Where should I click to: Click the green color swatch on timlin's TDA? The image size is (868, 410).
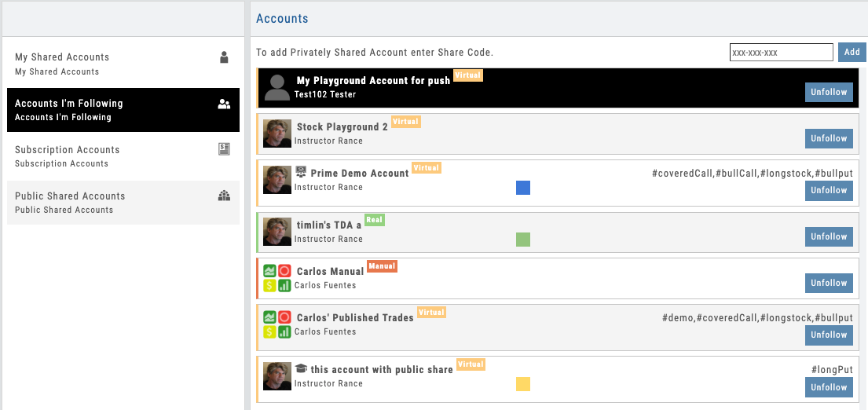point(523,240)
